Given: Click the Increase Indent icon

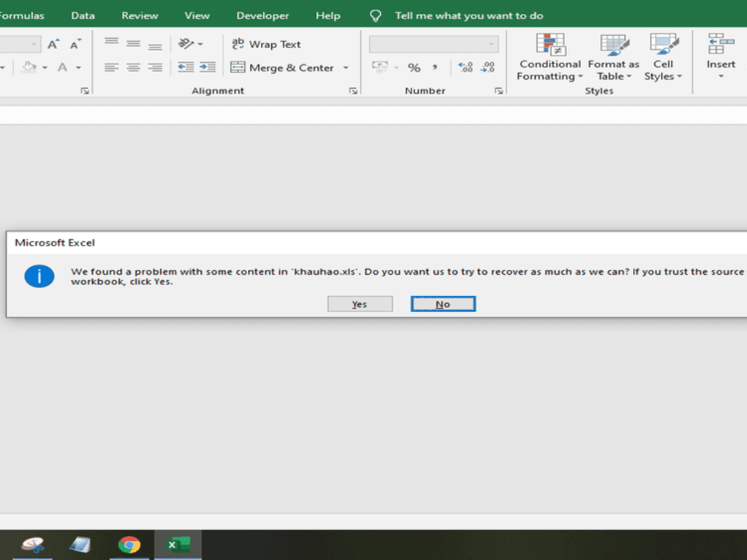Looking at the screenshot, I should point(208,68).
